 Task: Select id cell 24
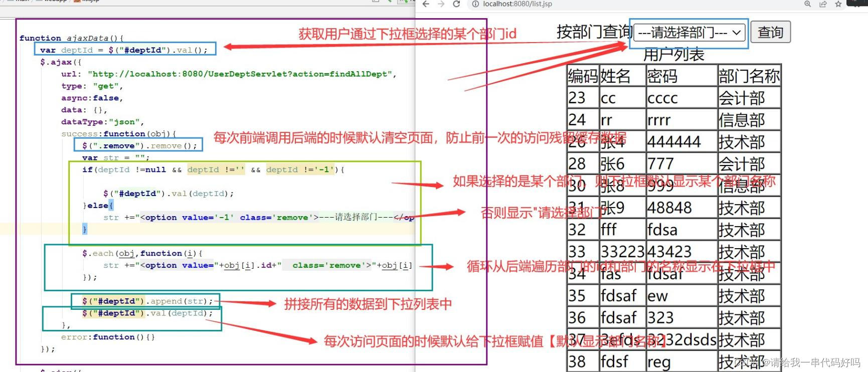tap(583, 120)
